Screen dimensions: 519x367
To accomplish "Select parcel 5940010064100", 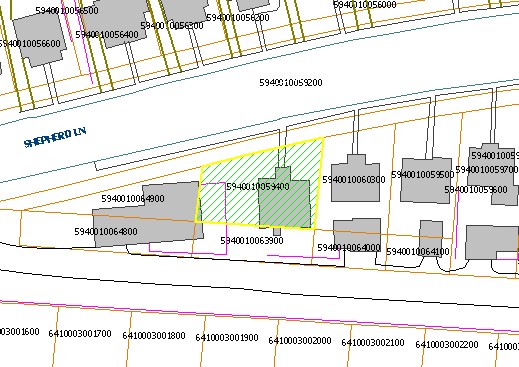I will click(x=418, y=252).
